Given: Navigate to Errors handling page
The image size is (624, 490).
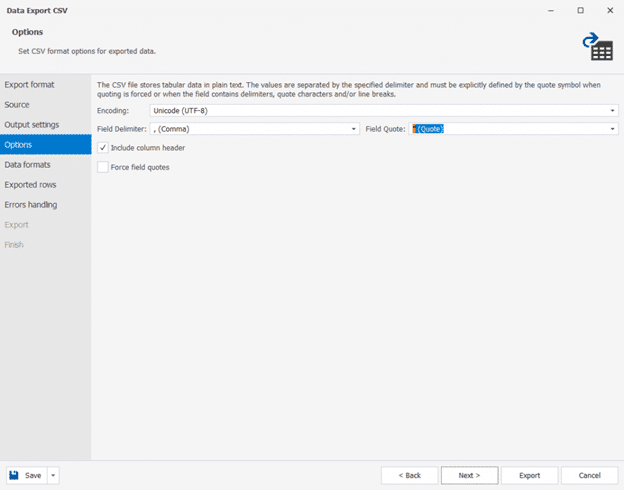Looking at the screenshot, I should click(x=31, y=205).
